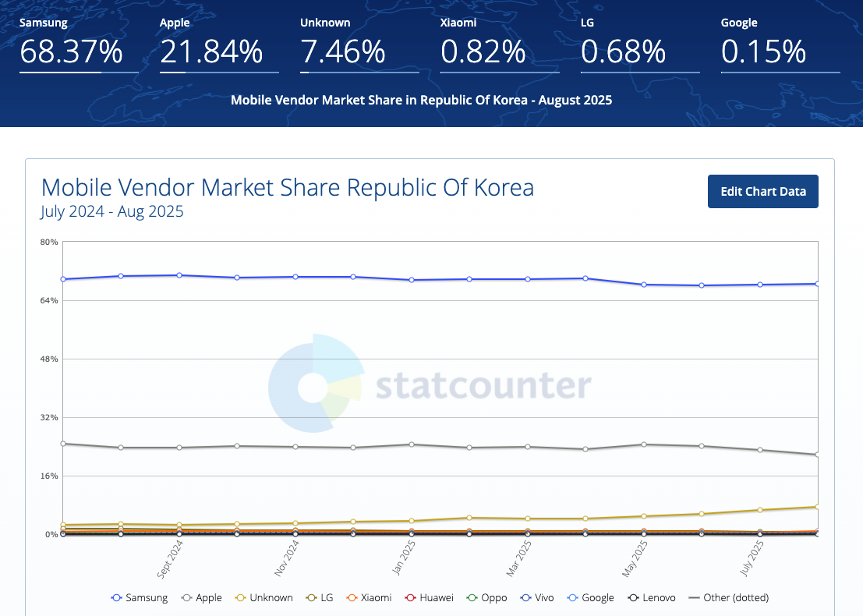863x616 pixels.
Task: Click the 'Nov 2024' x-axis label
Action: pos(287,558)
